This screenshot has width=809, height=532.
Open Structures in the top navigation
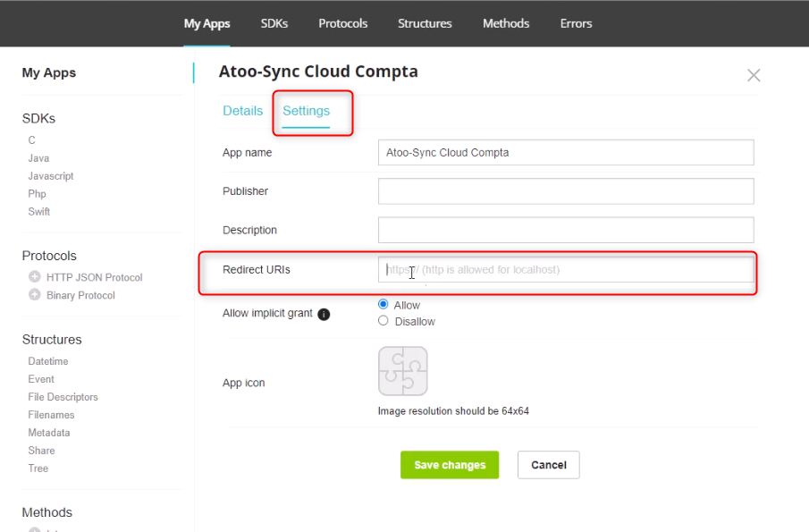point(425,24)
